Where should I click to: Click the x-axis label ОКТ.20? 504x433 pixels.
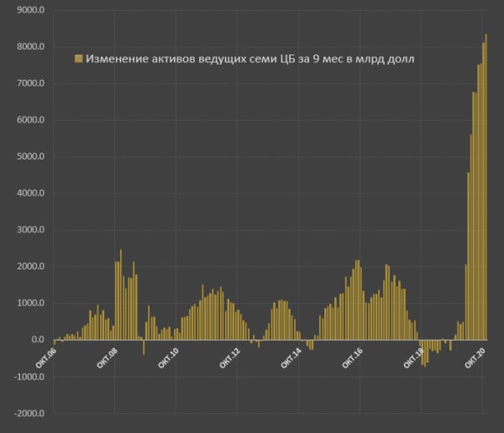[x=475, y=358]
